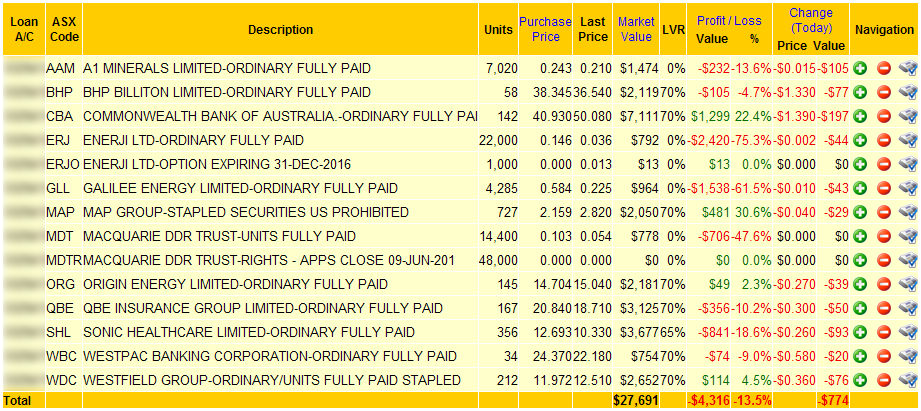
Task: Open the Change (Today) header link
Action: click(x=811, y=21)
